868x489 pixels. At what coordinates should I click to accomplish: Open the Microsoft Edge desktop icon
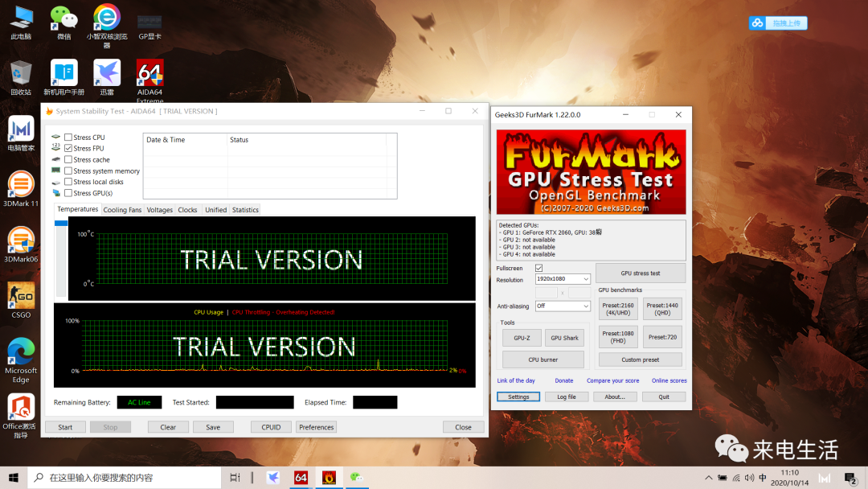21,360
